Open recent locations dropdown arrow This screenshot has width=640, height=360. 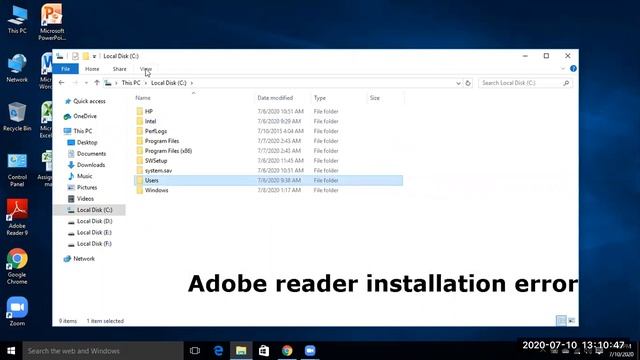coord(86,83)
